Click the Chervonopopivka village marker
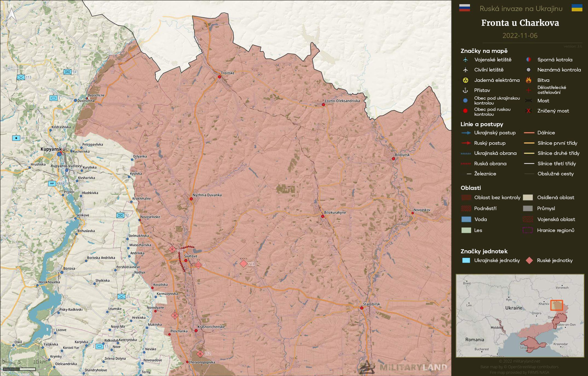 187,362
